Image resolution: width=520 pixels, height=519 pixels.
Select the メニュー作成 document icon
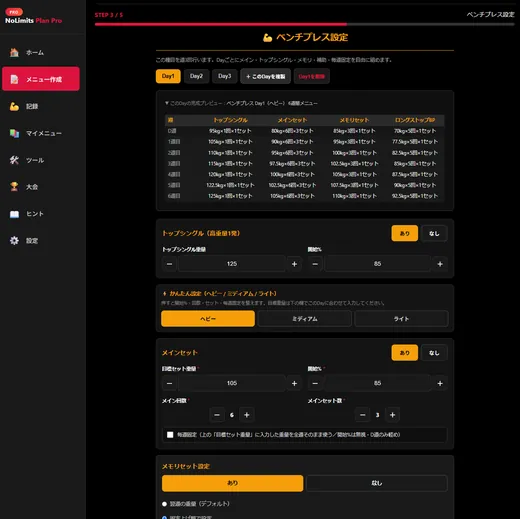[x=14, y=79]
